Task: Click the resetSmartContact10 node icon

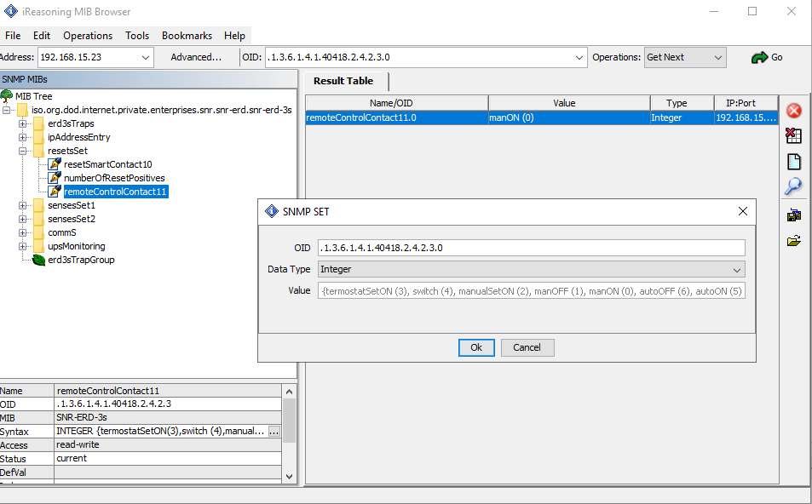Action: pyautogui.click(x=55, y=164)
